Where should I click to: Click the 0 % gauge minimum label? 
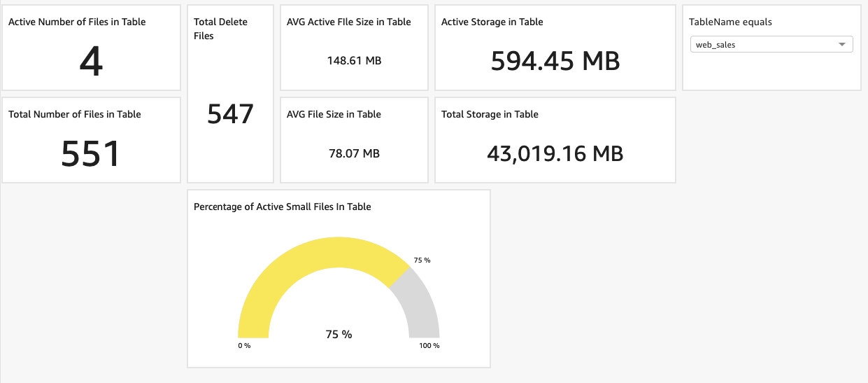[243, 346]
